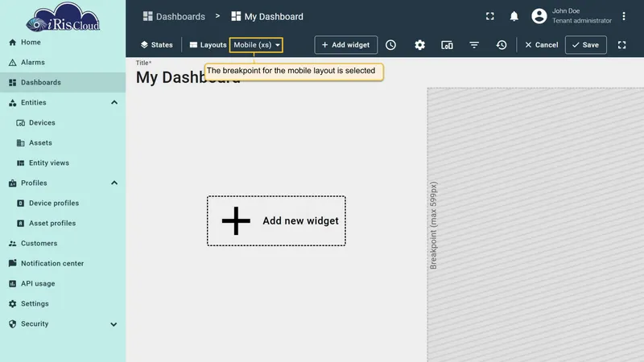Viewport: 644px width, 362px height.
Task: Click the My Dashboard breadcrumb
Action: pos(267,16)
